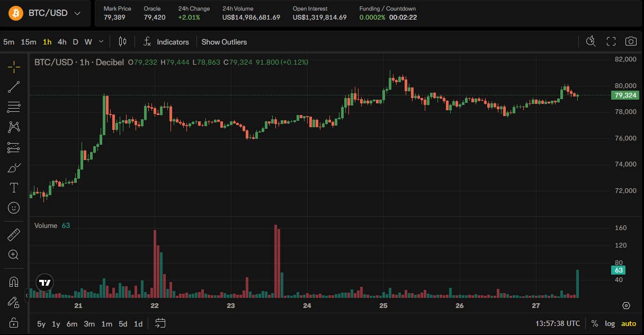Switch to 5m timeframe

[x=9, y=42]
